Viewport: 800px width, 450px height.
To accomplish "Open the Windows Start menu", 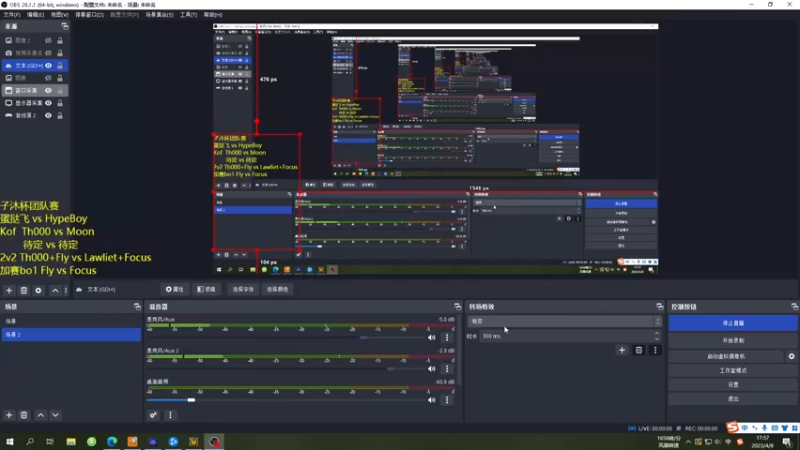I will pos(9,441).
